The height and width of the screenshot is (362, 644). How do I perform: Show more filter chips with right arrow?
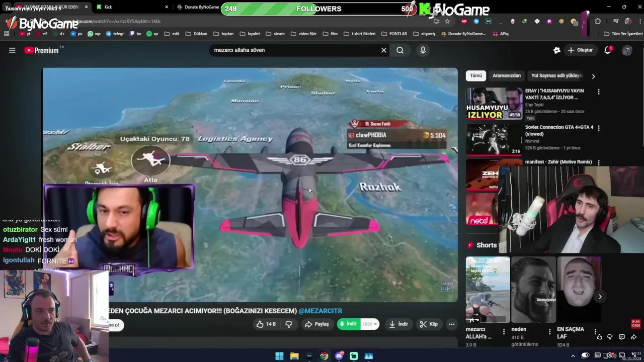[x=593, y=76]
